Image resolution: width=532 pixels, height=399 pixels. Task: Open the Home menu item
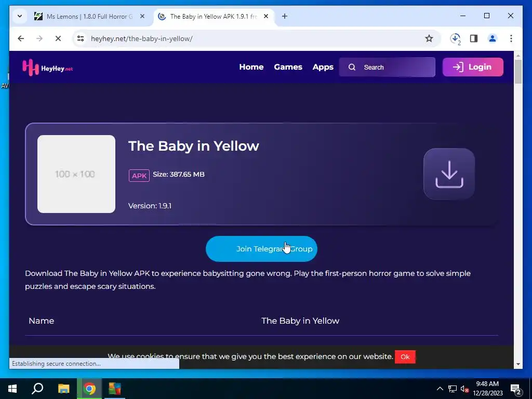click(251, 67)
